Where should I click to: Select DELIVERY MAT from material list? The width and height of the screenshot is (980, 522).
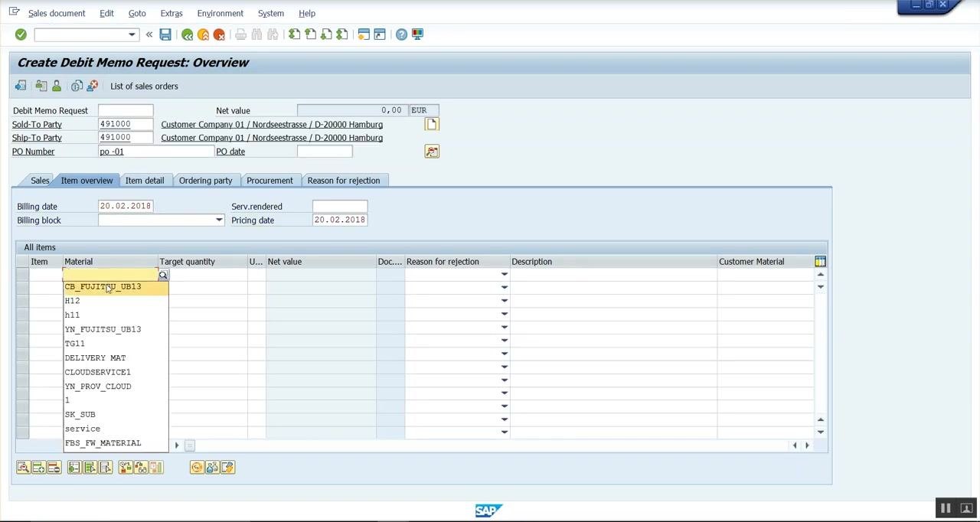pos(115,357)
